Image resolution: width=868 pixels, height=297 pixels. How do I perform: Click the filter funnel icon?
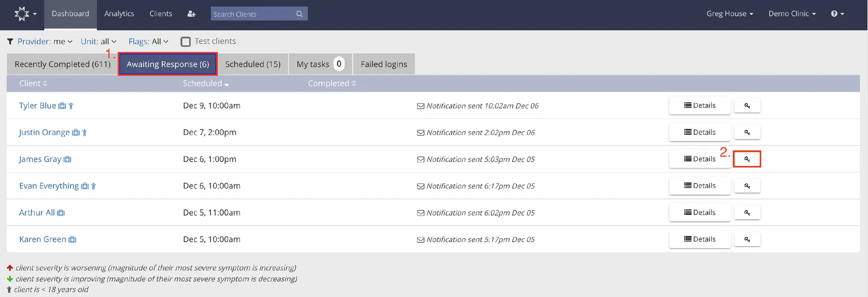(x=10, y=42)
